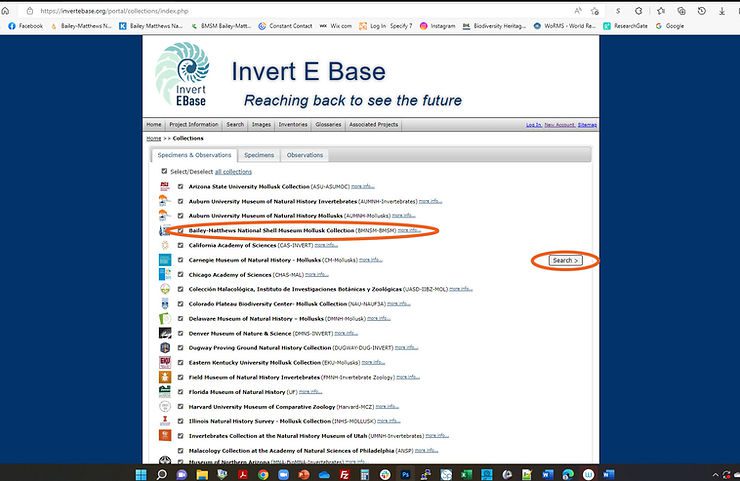Uncheck Field Museum of Natural History Invertebrates

coord(180,377)
